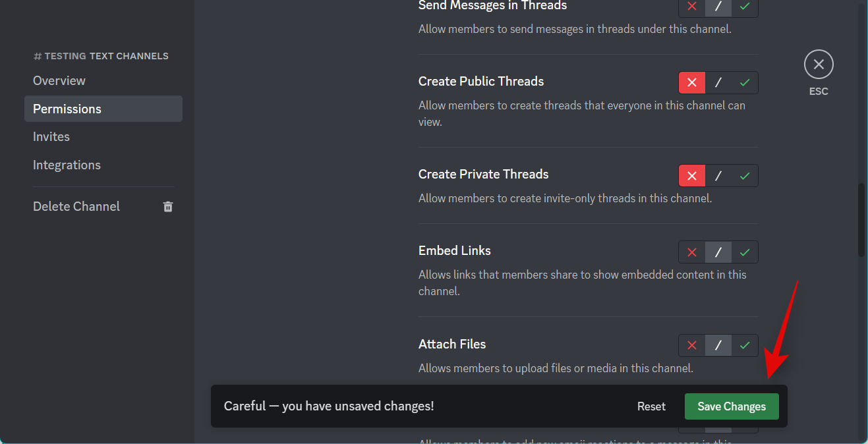The image size is (868, 444).
Task: Allow Embed Links with the checkmark
Action: pos(745,252)
